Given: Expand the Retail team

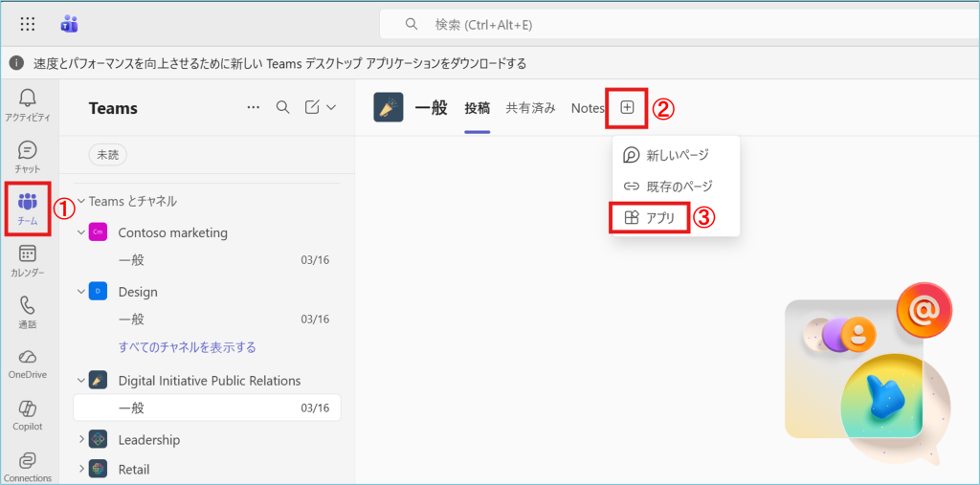Looking at the screenshot, I should (81, 470).
